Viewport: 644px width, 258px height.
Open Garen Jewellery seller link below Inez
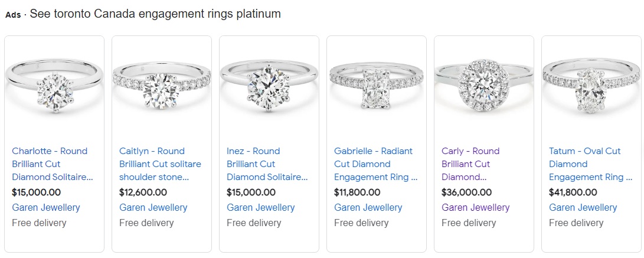coord(261,207)
